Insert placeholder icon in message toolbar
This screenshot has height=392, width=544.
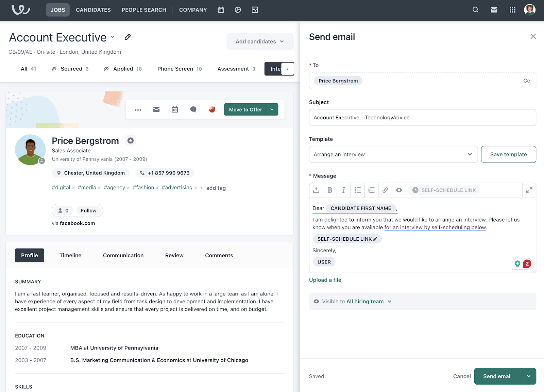316,190
